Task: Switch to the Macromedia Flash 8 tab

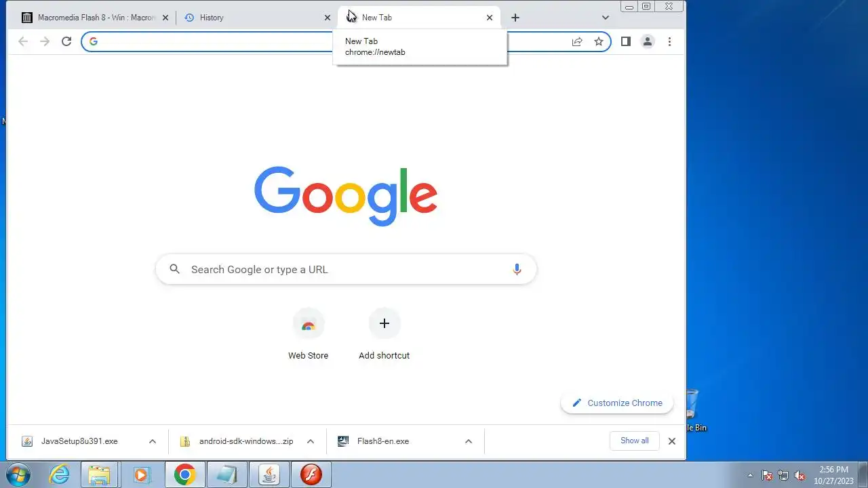Action: 95,18
